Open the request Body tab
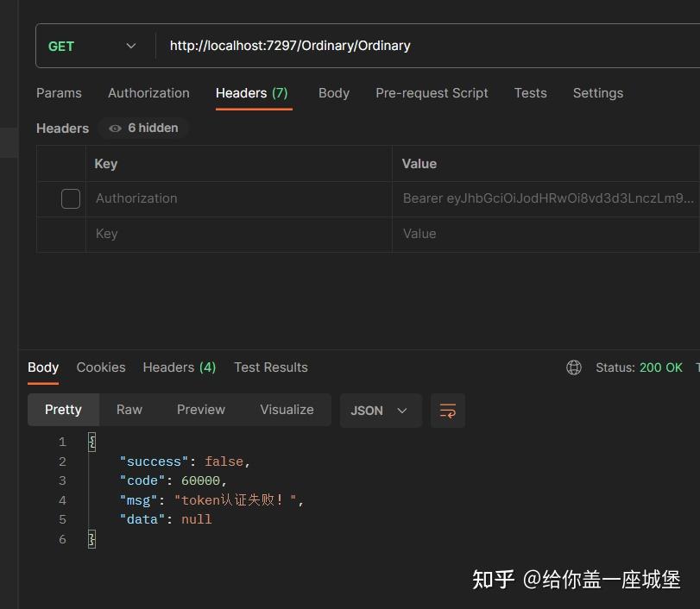The width and height of the screenshot is (700, 609). [333, 93]
